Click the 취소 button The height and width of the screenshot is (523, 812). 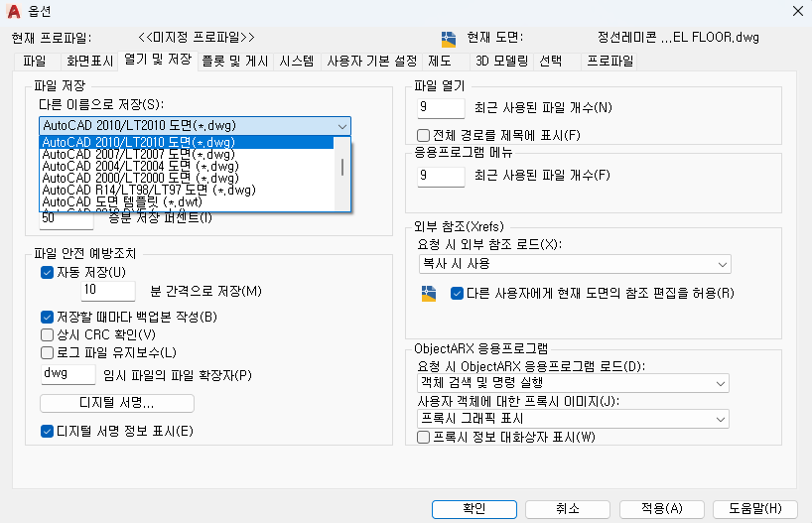[568, 509]
